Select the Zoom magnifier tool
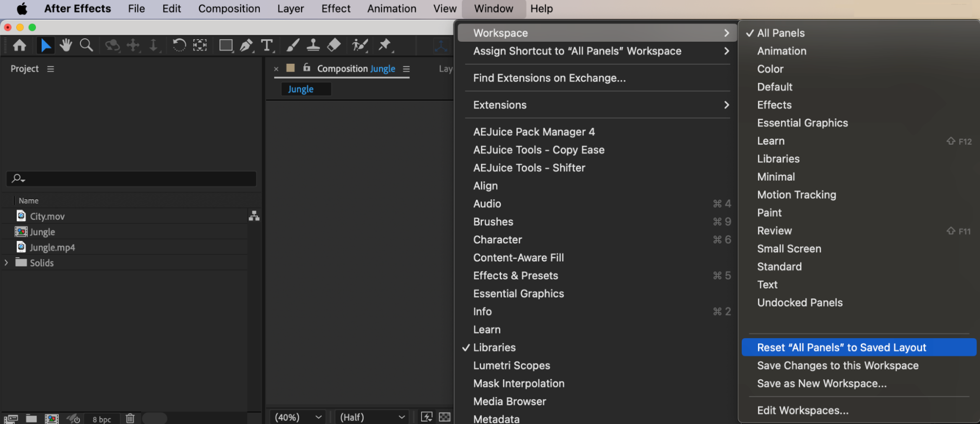 pos(86,46)
